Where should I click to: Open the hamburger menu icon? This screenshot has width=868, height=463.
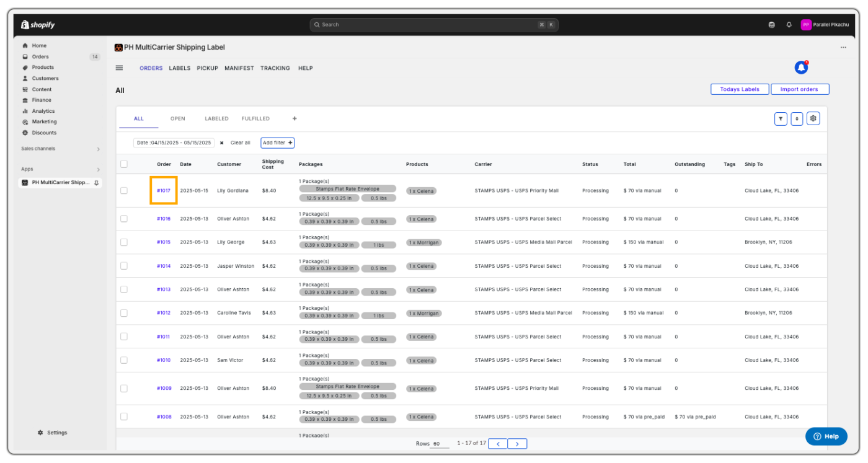119,68
